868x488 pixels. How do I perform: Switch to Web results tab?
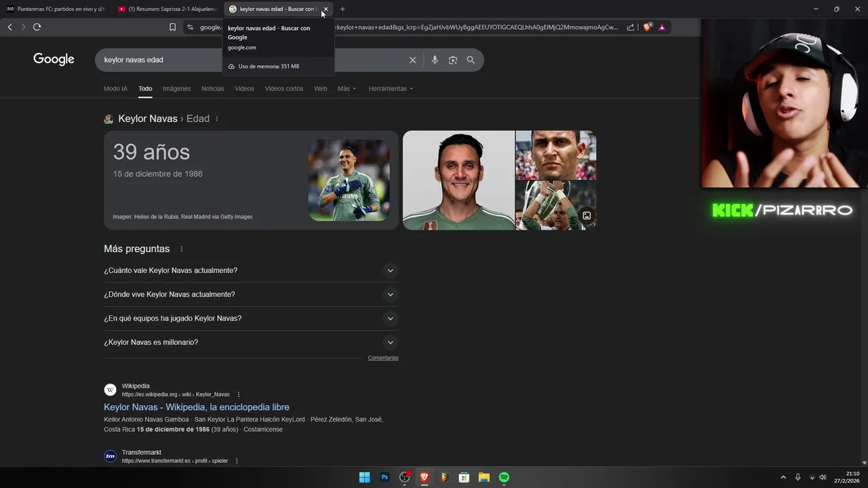320,89
